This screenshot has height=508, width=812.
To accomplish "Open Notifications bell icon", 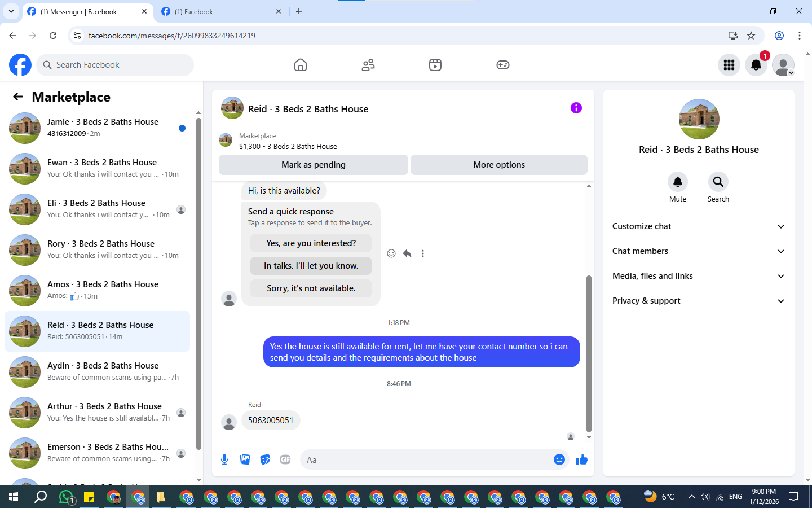I will point(756,65).
